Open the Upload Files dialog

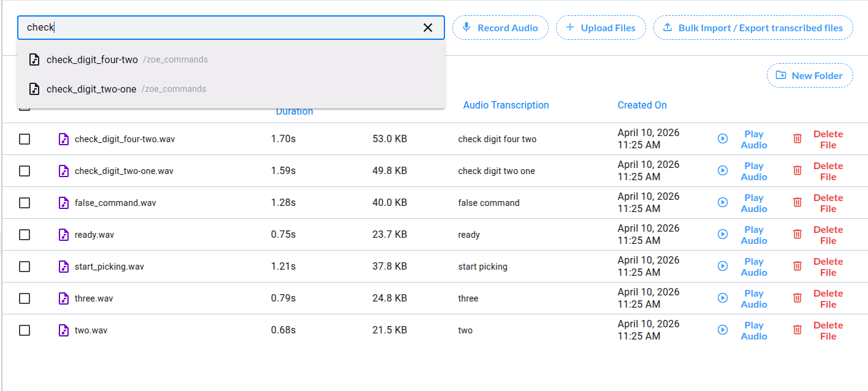pyautogui.click(x=601, y=28)
